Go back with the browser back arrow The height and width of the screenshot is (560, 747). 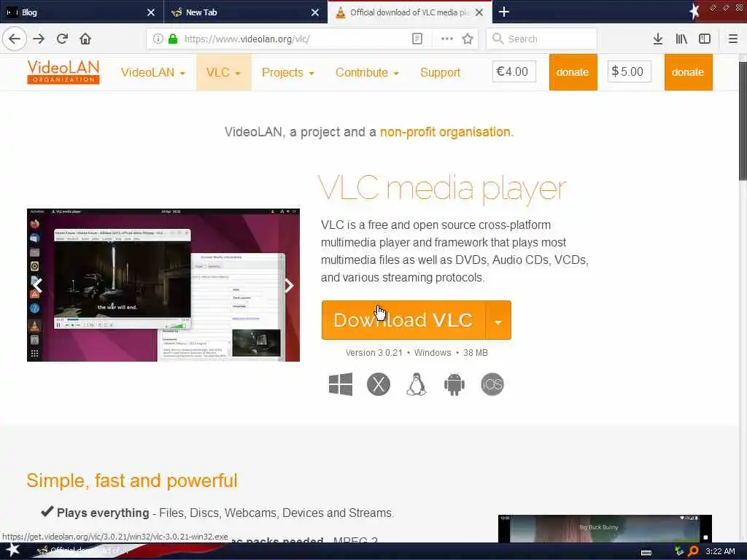click(15, 39)
